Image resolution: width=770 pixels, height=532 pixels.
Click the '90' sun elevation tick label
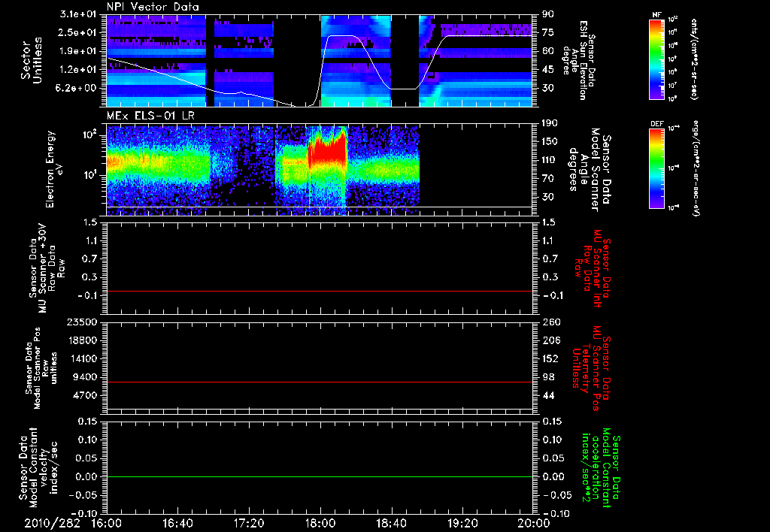(x=548, y=14)
